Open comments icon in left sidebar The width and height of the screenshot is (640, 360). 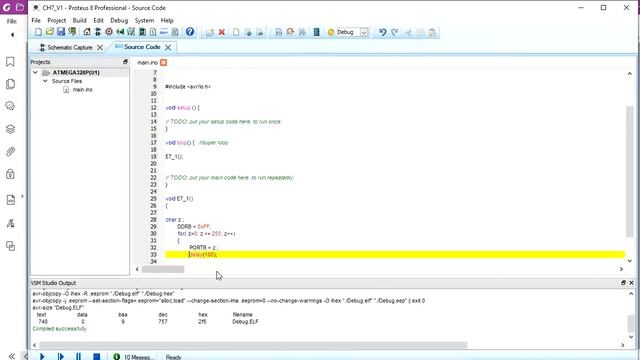(x=11, y=106)
